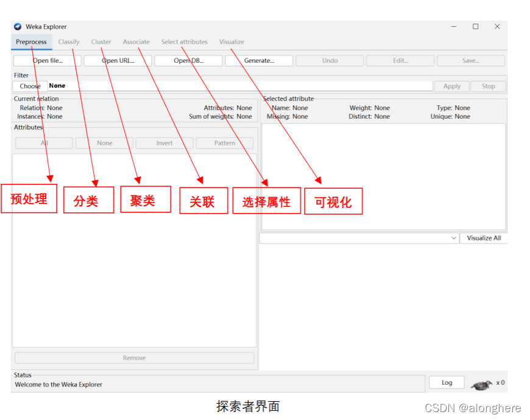This screenshot has width=530, height=420.
Task: Switch to the Visualize tab
Action: pyautogui.click(x=231, y=42)
